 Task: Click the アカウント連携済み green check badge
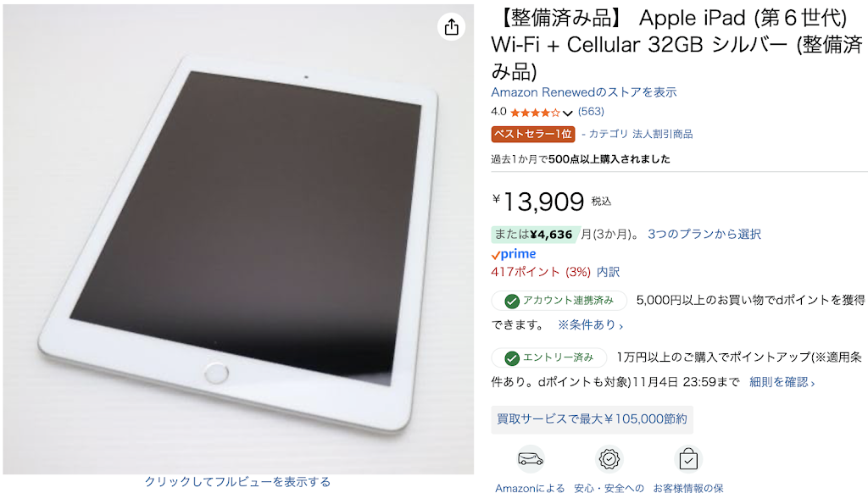pos(559,301)
